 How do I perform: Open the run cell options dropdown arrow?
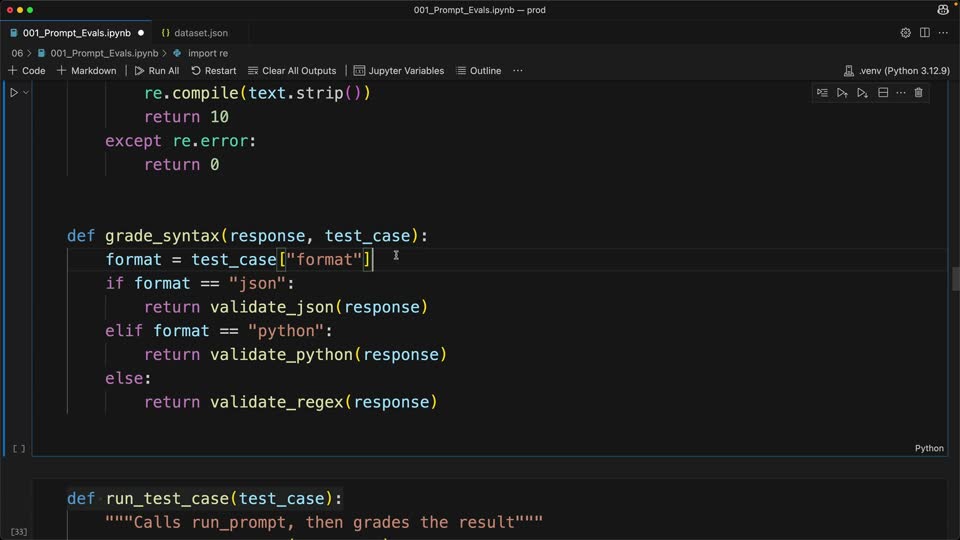26,92
